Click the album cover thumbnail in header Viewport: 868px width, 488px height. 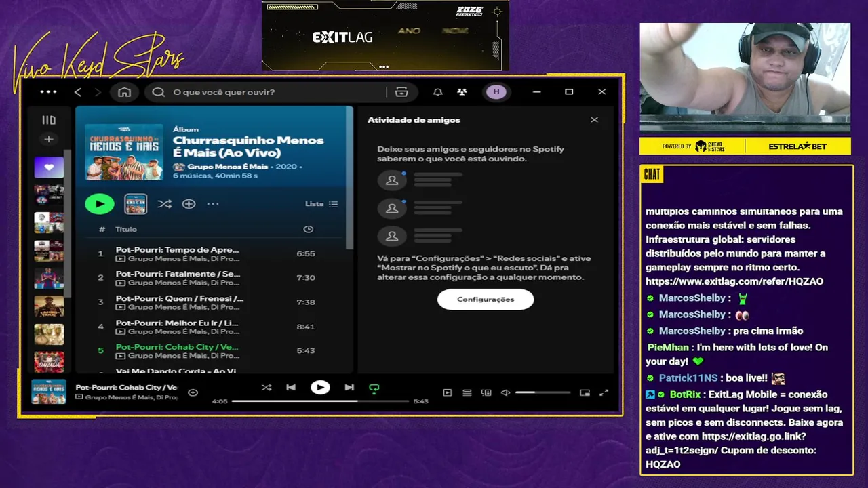pos(124,152)
